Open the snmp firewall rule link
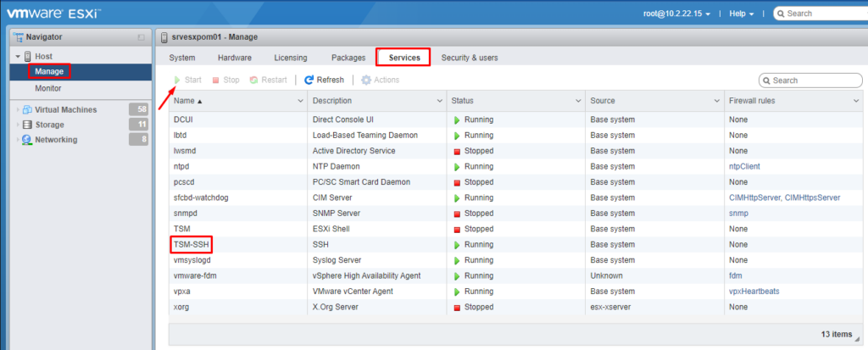The image size is (868, 350). (x=738, y=214)
